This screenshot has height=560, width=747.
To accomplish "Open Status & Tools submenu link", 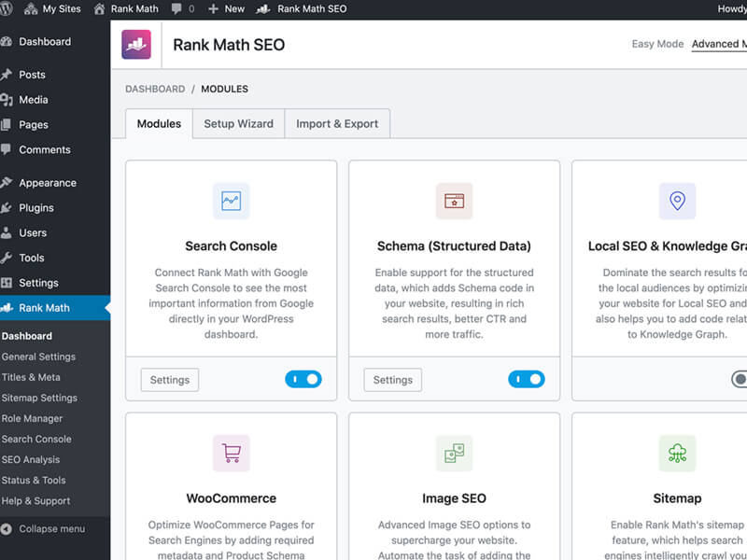I will click(34, 480).
